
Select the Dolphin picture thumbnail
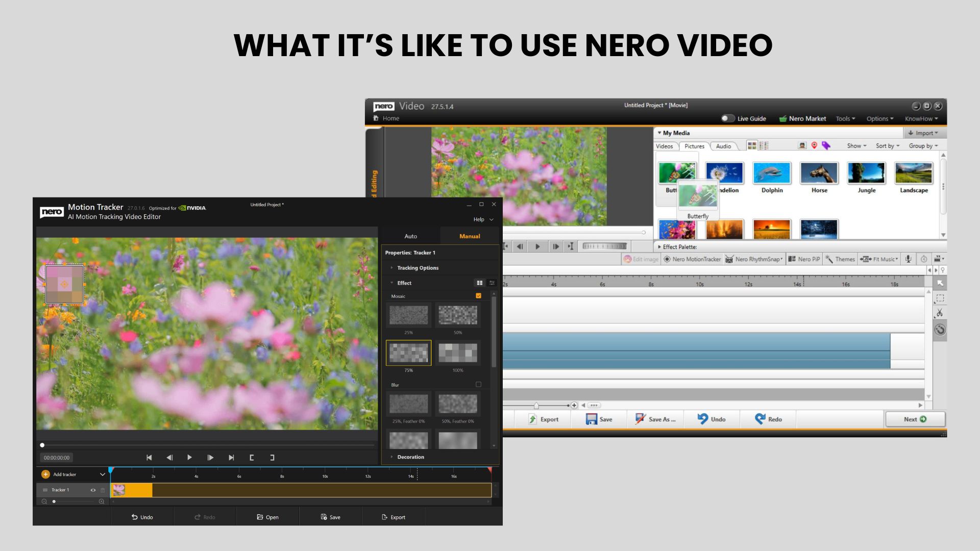coord(772,173)
